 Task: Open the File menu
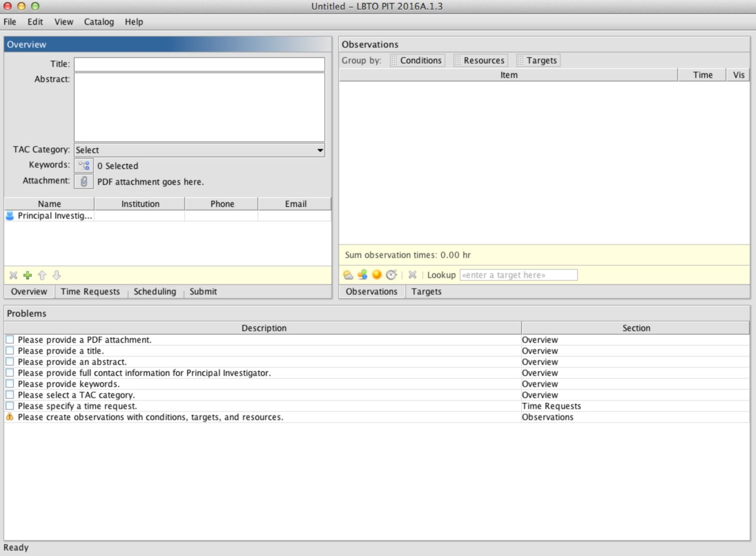point(10,22)
